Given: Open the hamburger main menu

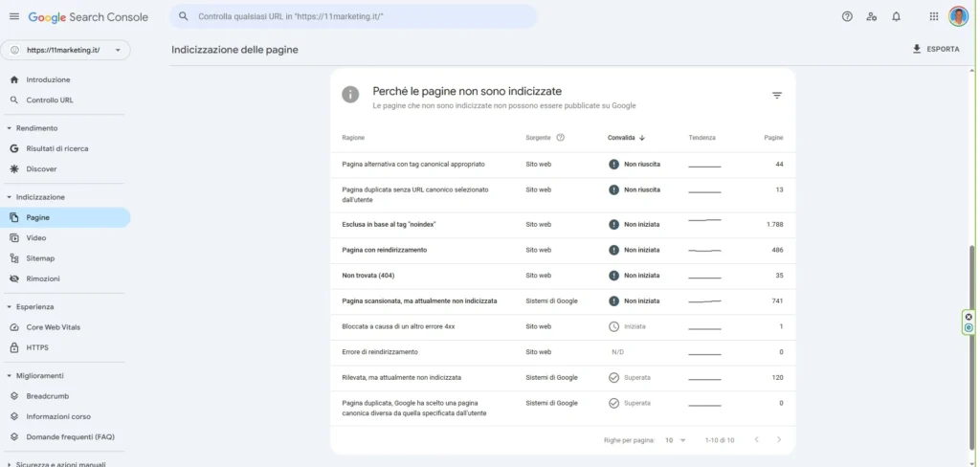Looking at the screenshot, I should [x=13, y=17].
